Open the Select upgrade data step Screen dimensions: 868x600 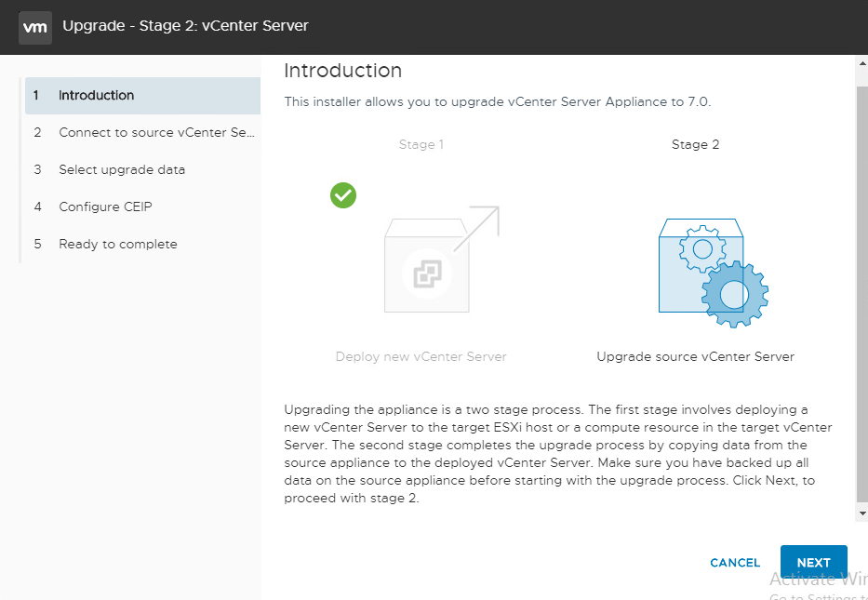[143, 169]
